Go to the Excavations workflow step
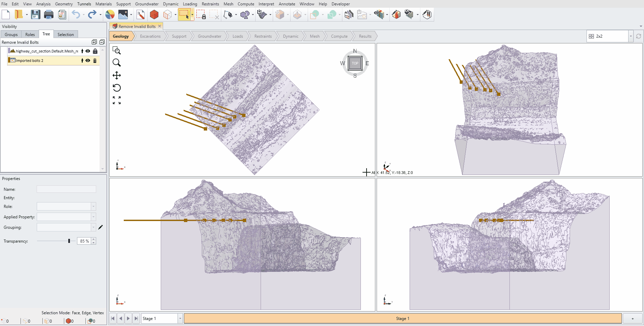644x326 pixels. 150,36
